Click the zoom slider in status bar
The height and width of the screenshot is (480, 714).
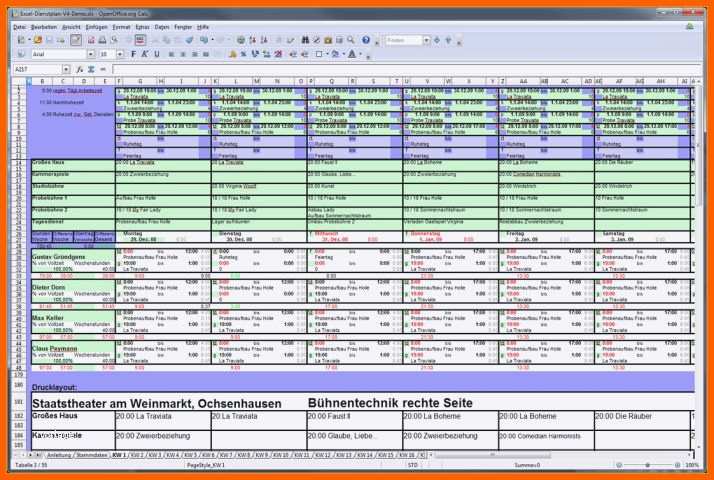(648, 465)
